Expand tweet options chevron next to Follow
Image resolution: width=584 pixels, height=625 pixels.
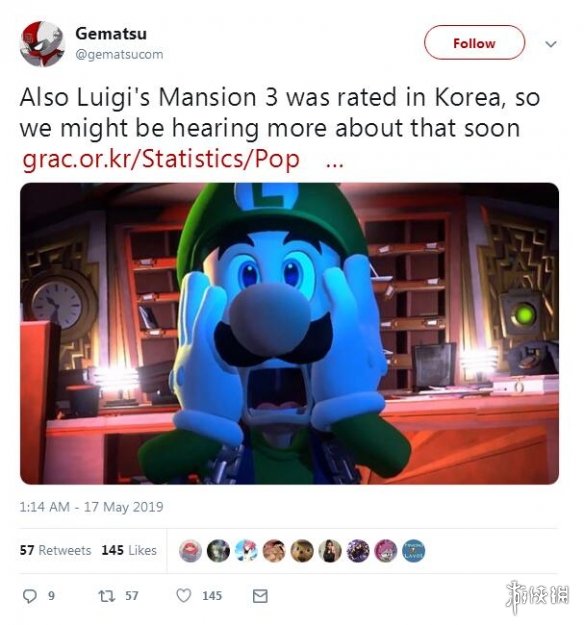click(551, 43)
